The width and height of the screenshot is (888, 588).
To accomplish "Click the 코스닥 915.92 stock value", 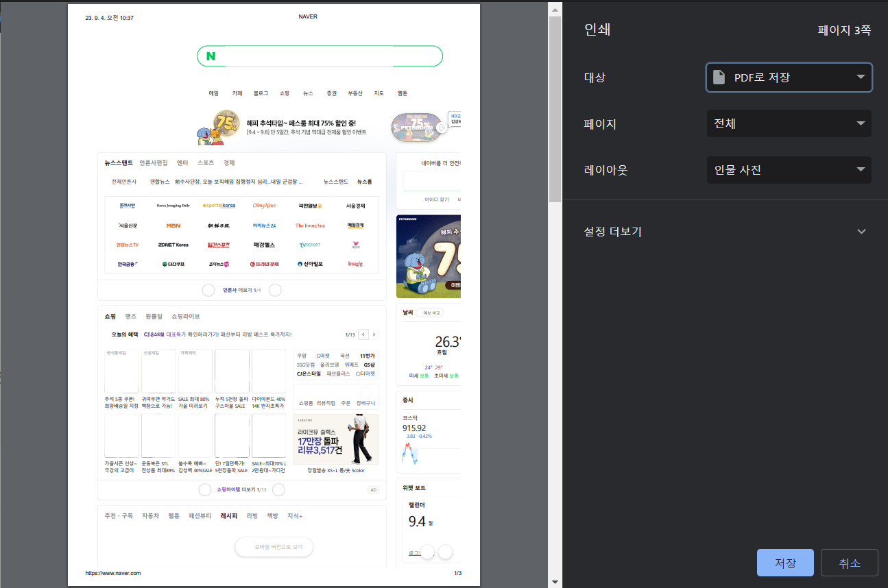I will (414, 428).
